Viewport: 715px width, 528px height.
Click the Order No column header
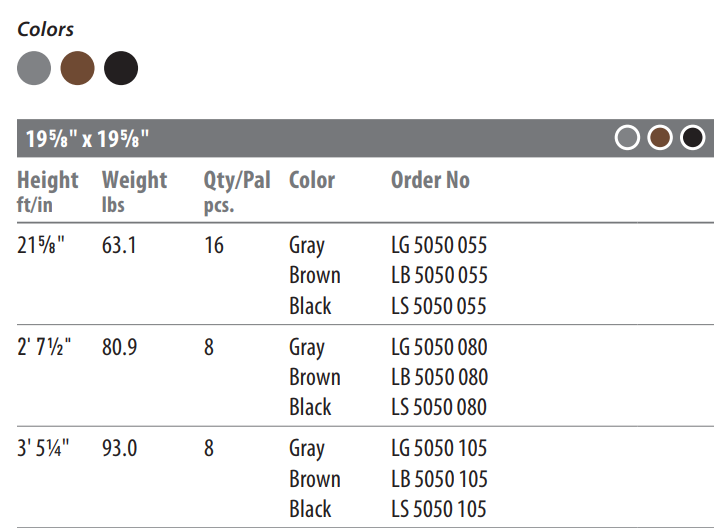pyautogui.click(x=430, y=180)
